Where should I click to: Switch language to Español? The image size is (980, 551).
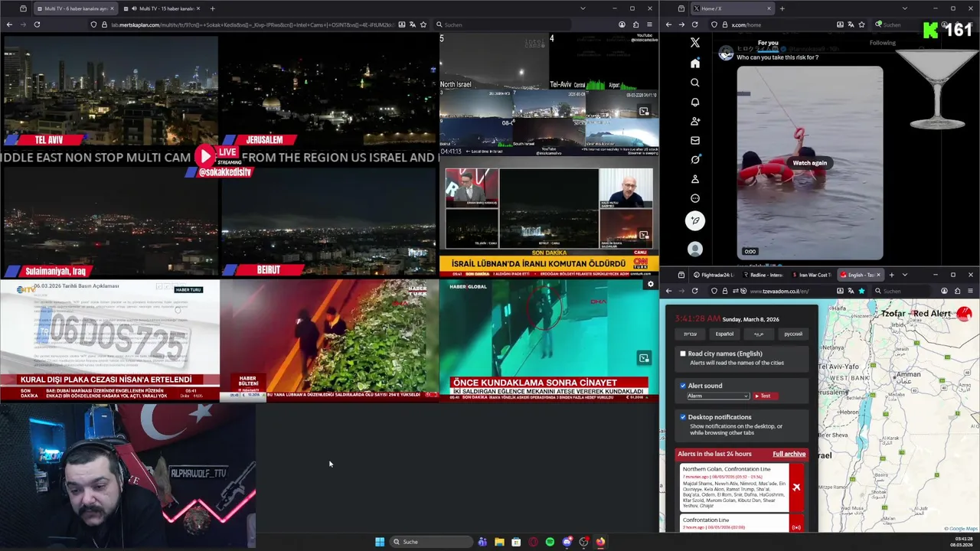(x=724, y=334)
